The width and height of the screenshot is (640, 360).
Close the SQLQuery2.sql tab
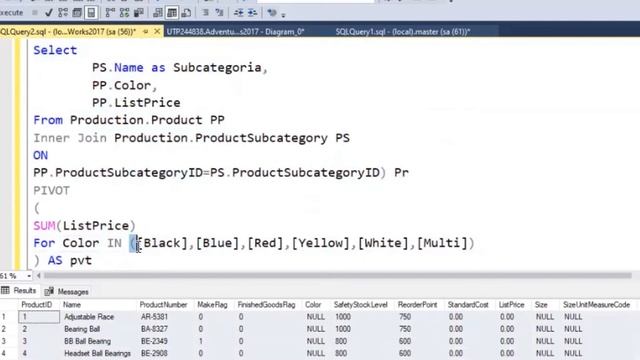click(157, 31)
